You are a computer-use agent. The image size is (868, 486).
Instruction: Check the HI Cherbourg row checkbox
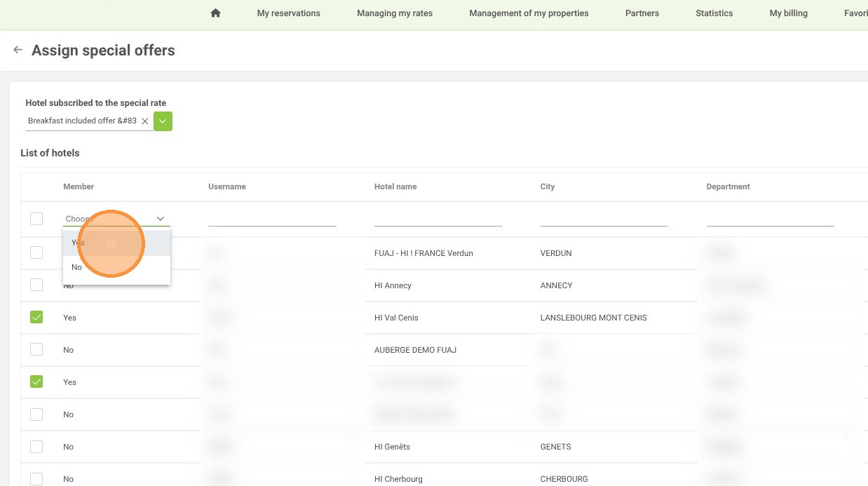click(36, 478)
